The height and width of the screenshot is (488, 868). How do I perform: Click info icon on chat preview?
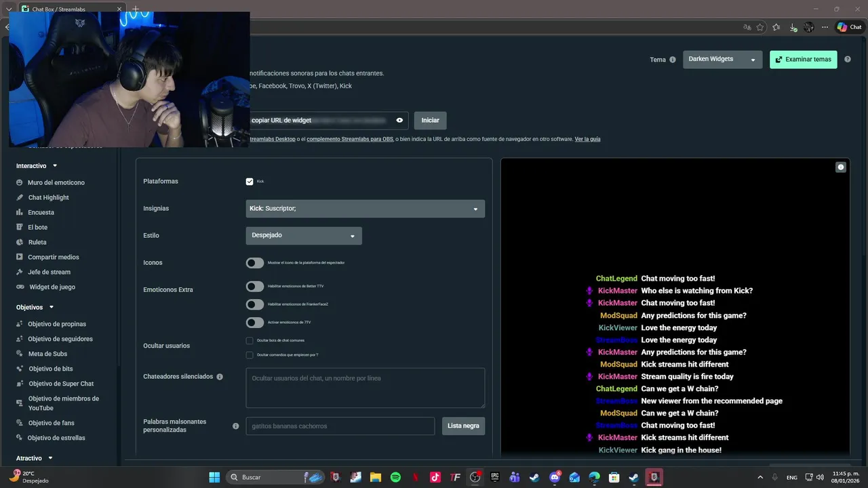(x=841, y=167)
